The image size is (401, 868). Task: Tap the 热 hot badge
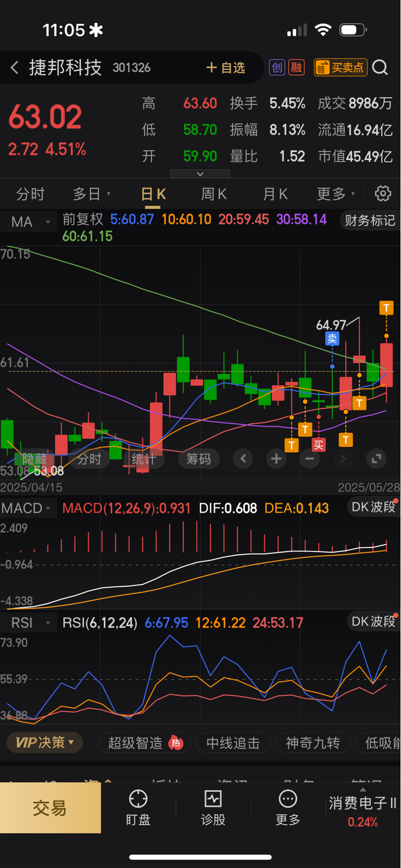click(176, 743)
